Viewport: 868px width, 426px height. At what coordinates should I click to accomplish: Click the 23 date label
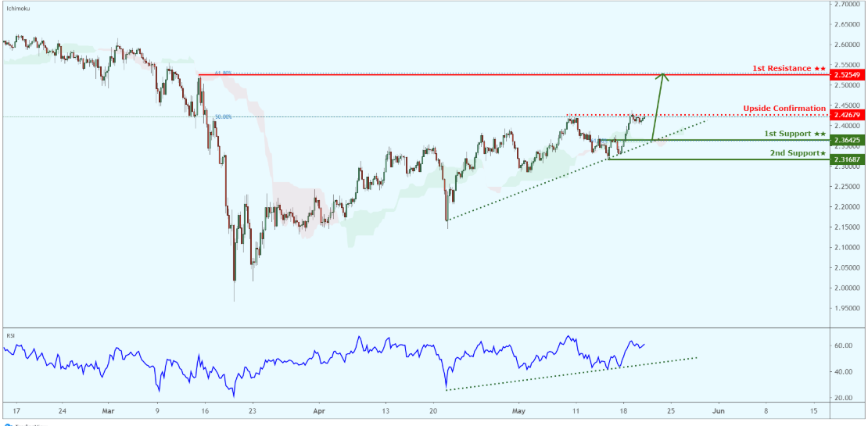[253, 412]
